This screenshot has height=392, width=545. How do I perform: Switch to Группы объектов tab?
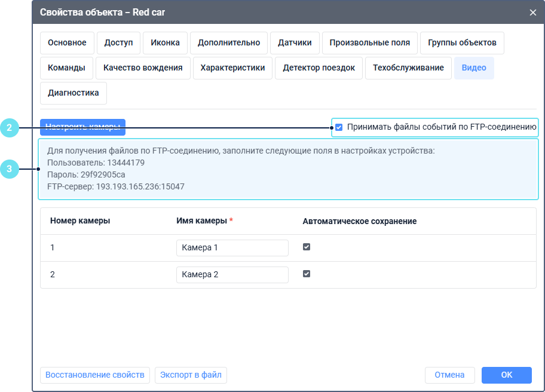(462, 43)
